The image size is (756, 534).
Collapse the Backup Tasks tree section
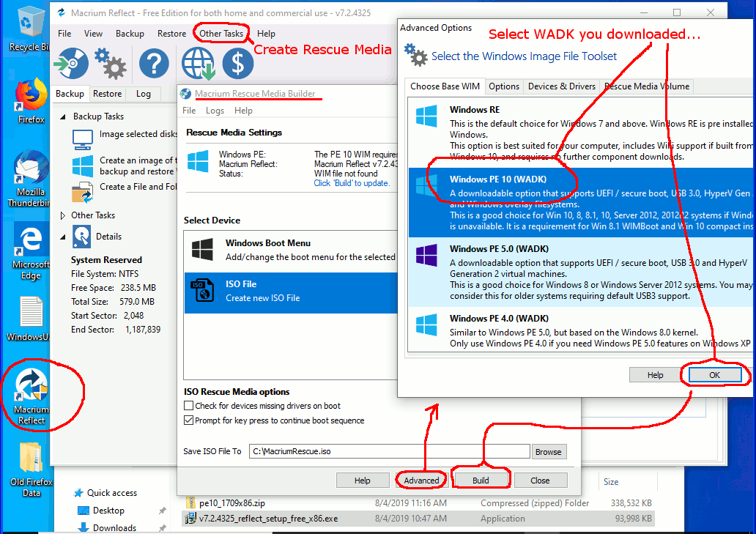pyautogui.click(x=63, y=116)
